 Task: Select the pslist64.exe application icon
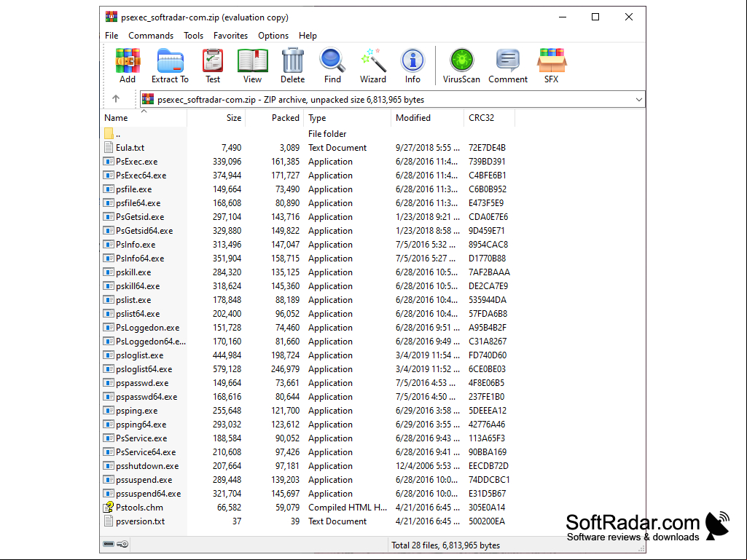click(x=109, y=313)
